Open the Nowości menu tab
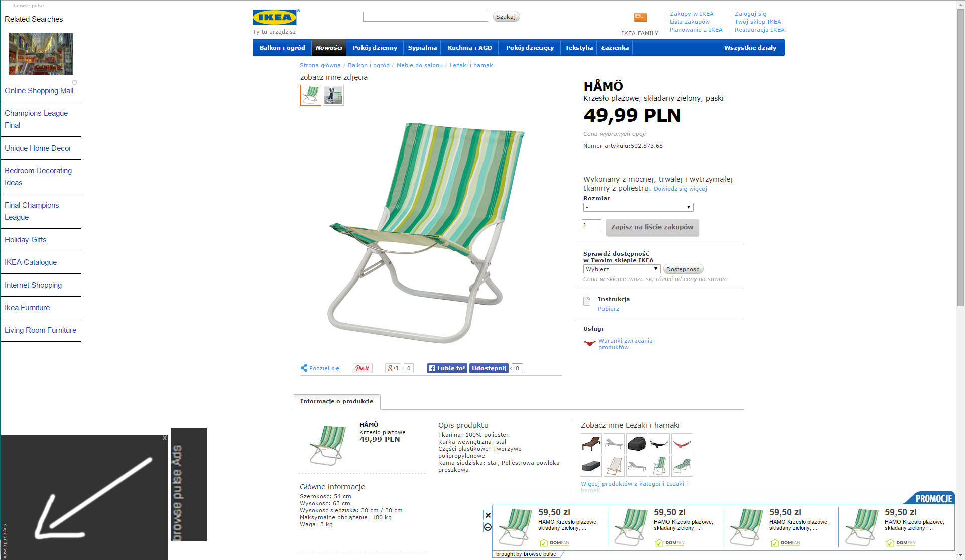This screenshot has height=560, width=965. [x=329, y=48]
